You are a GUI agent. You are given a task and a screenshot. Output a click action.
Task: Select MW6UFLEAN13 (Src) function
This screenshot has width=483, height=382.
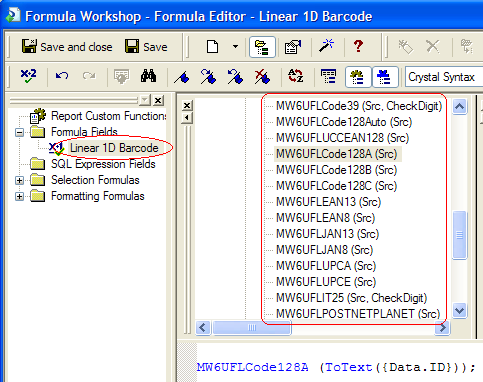pos(328,202)
